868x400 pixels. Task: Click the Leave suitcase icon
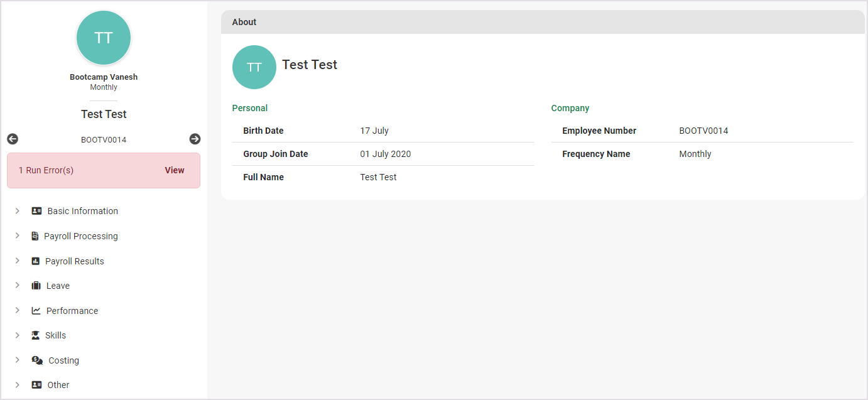pos(36,286)
